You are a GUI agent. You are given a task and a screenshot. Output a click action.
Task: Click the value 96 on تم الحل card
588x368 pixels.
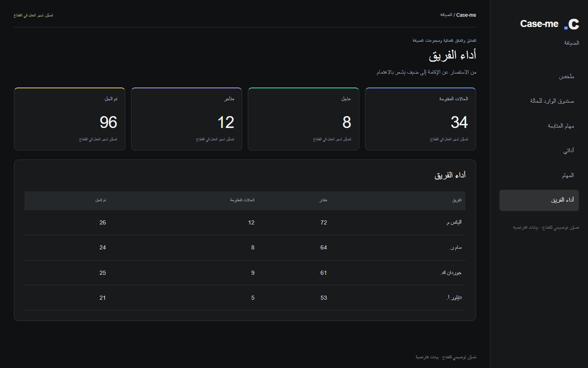click(108, 122)
